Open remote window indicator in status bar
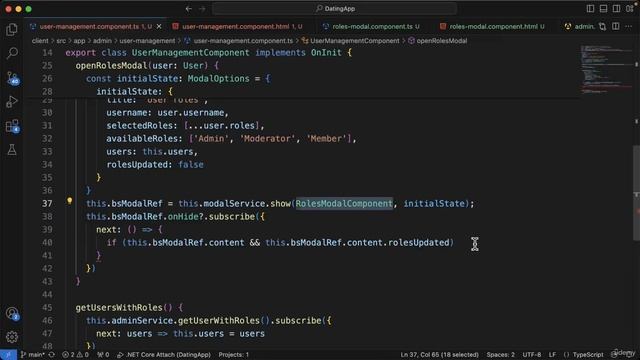Image resolution: width=640 pixels, height=360 pixels. [8, 355]
